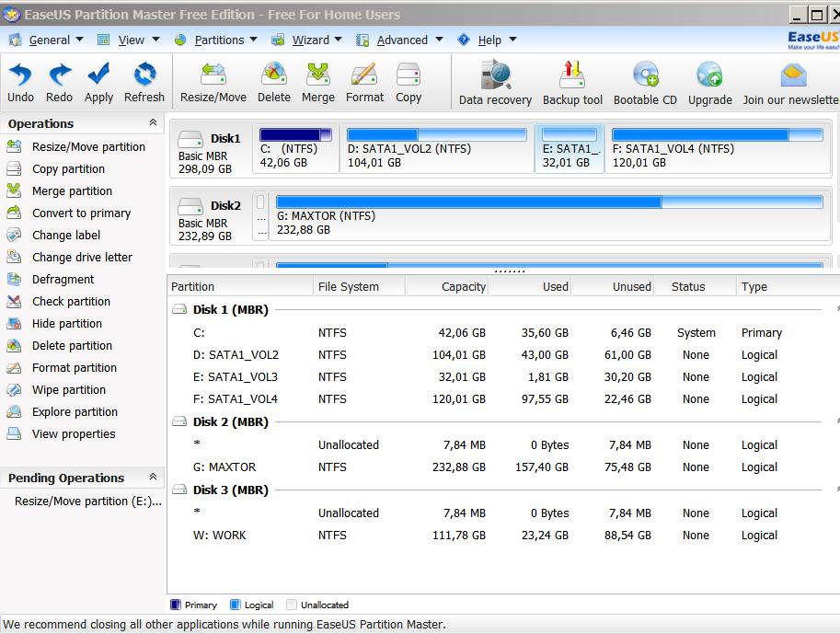
Task: Select the pending Resize/Move partition (E:) entry
Action: tap(87, 501)
